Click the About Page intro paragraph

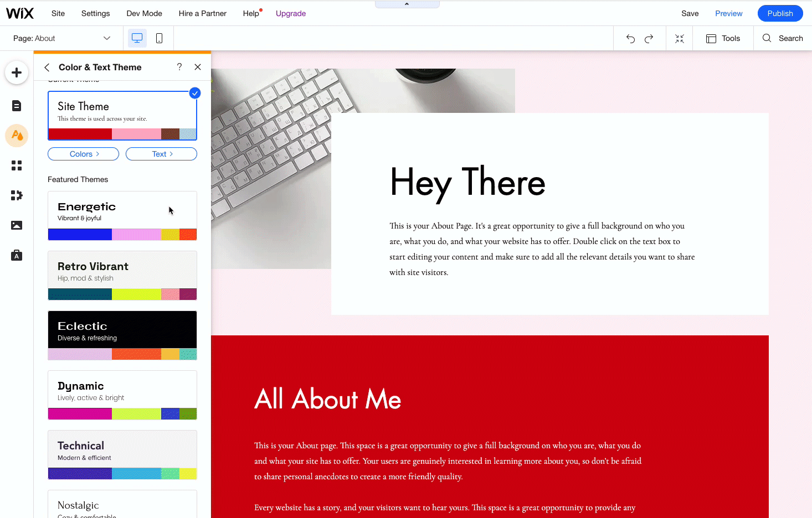point(542,249)
